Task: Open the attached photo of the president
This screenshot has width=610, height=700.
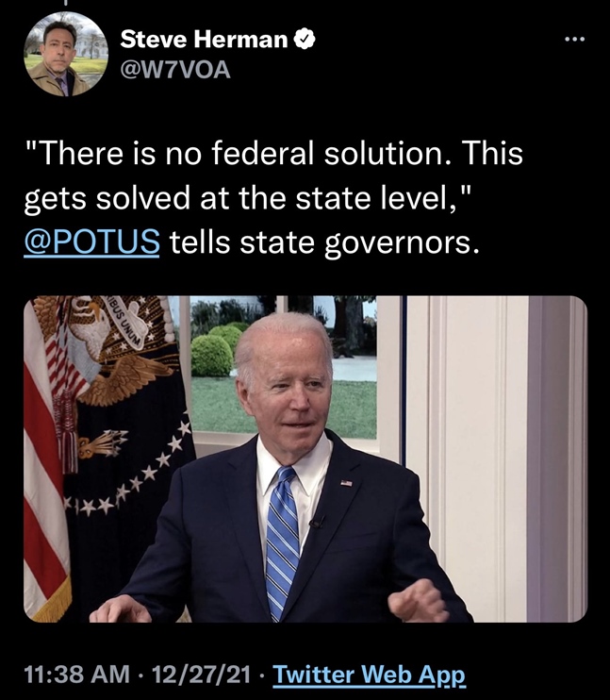Action: [x=305, y=458]
